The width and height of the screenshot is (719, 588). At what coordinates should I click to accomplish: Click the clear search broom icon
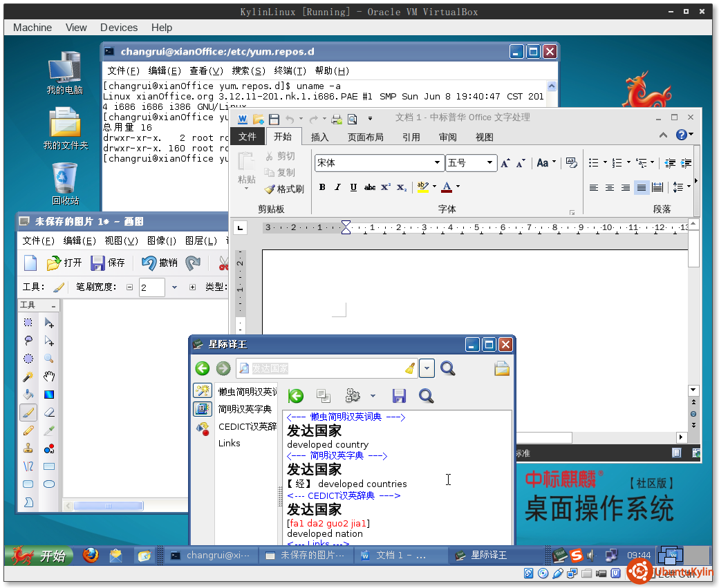409,368
